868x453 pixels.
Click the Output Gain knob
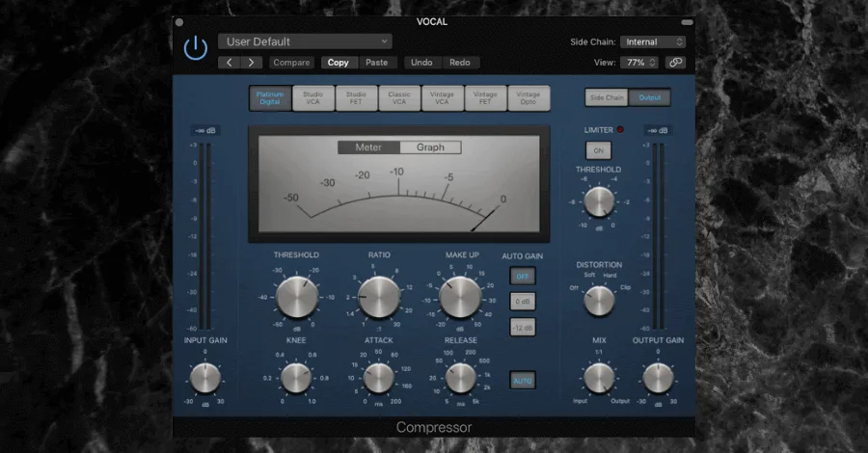[658, 379]
